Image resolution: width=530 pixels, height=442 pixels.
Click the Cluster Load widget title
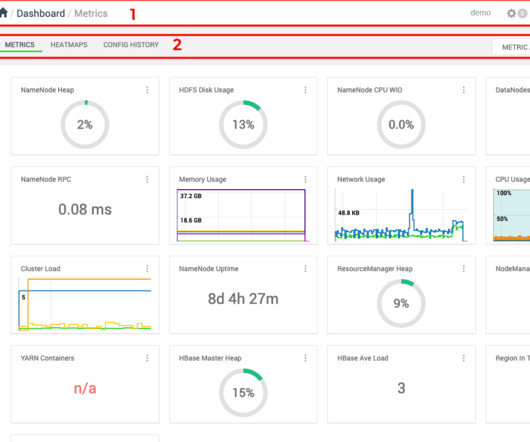[x=40, y=269]
